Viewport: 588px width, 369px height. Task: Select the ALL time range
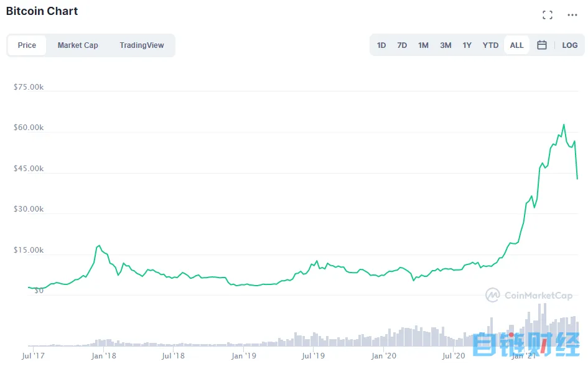(x=516, y=45)
